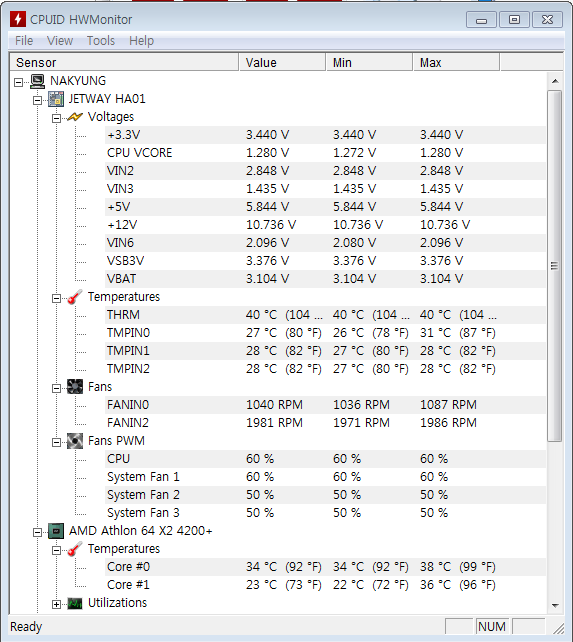The width and height of the screenshot is (573, 642).
Task: Click the Min column header
Action: [369, 63]
